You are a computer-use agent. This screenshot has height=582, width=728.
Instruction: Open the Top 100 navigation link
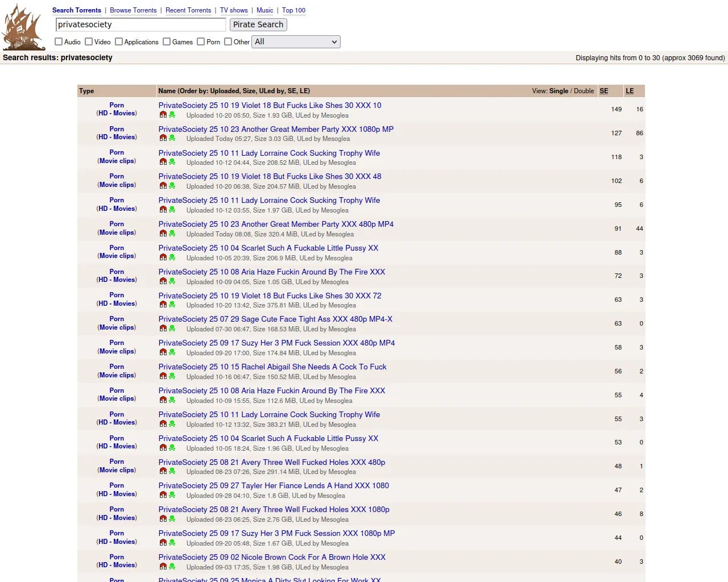tap(293, 10)
